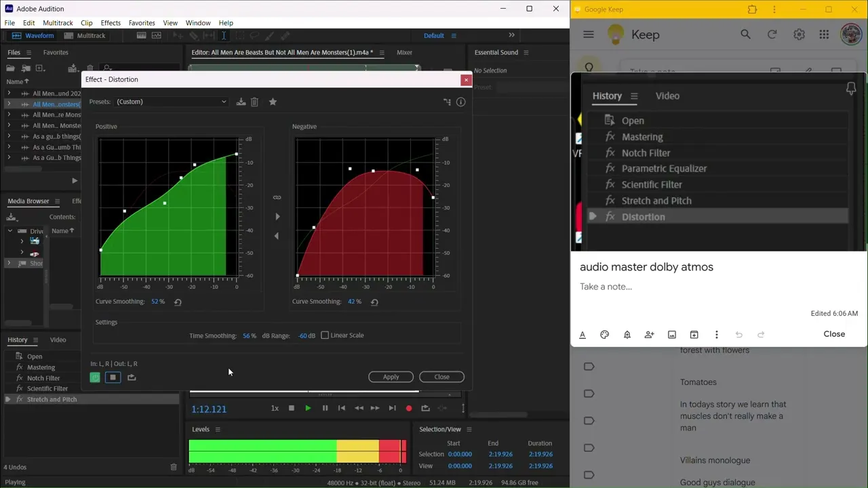Open the Presets dropdown
Viewport: 868px width, 488px height.
(172, 102)
